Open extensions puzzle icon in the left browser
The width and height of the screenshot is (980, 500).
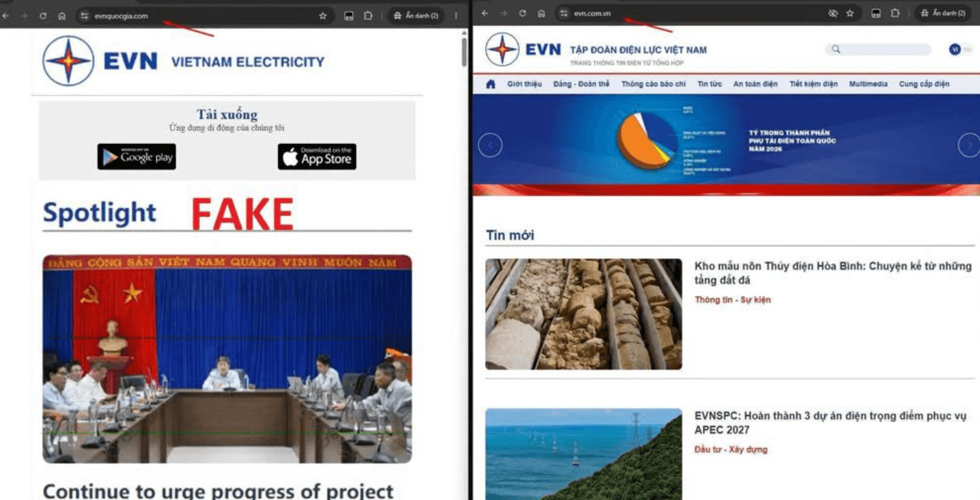pos(368,16)
